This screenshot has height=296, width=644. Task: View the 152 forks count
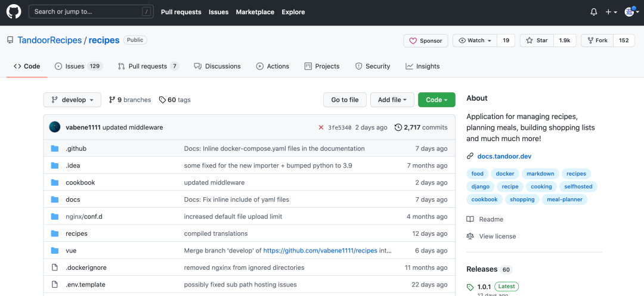tap(624, 40)
